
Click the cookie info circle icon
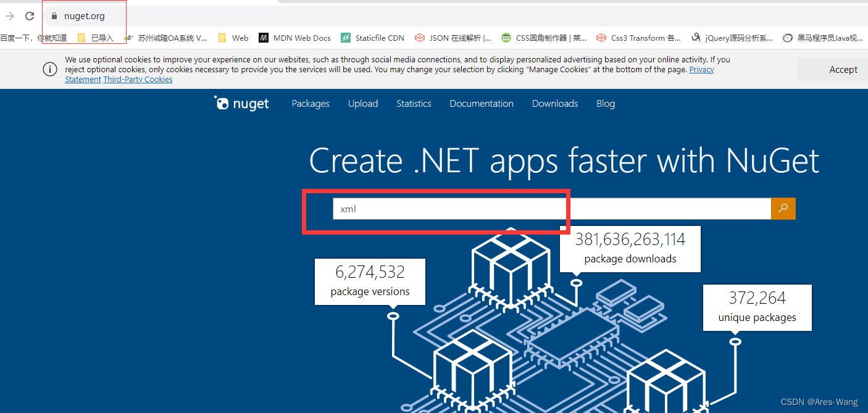point(50,69)
